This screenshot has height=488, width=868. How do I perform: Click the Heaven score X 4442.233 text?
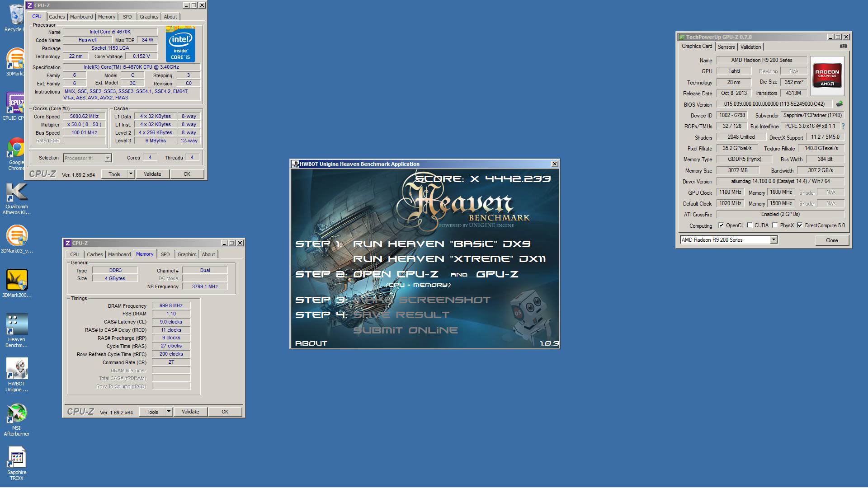click(483, 179)
